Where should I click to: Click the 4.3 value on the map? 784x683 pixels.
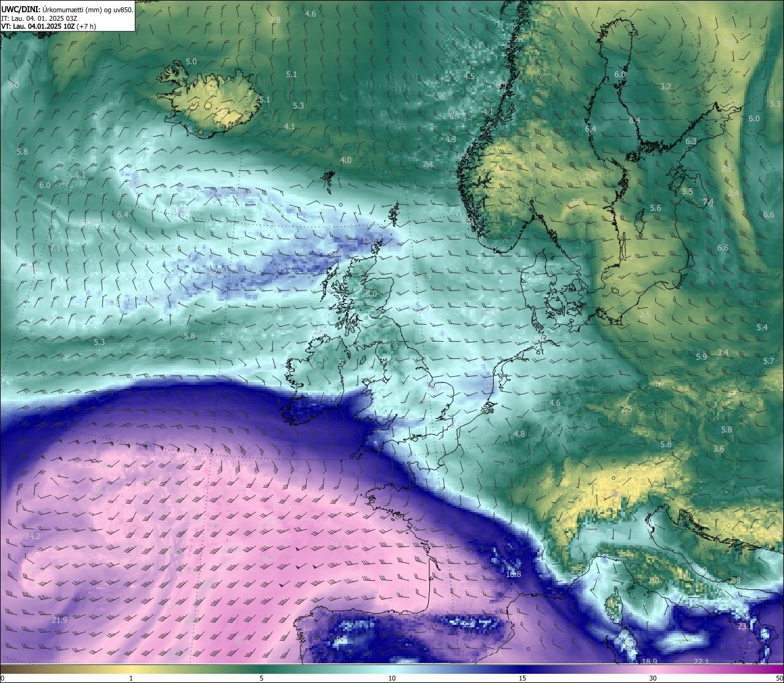[x=451, y=140]
